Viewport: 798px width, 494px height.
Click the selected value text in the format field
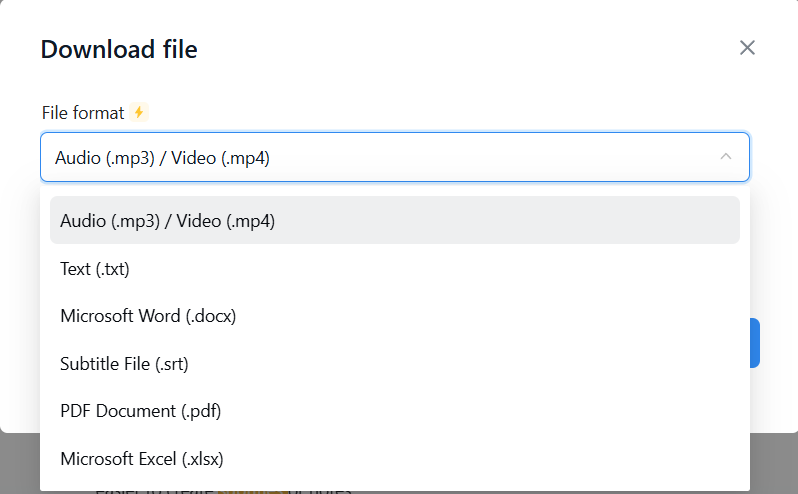pos(162,158)
